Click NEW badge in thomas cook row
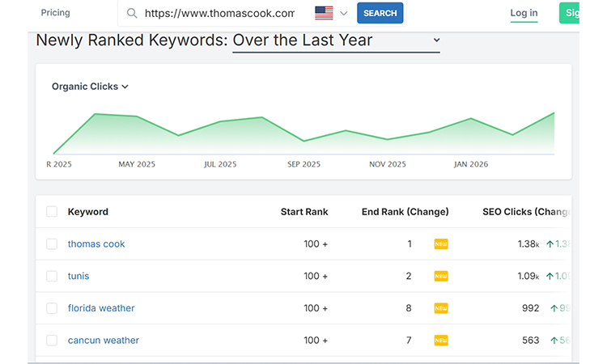This screenshot has width=607, height=364. (440, 244)
